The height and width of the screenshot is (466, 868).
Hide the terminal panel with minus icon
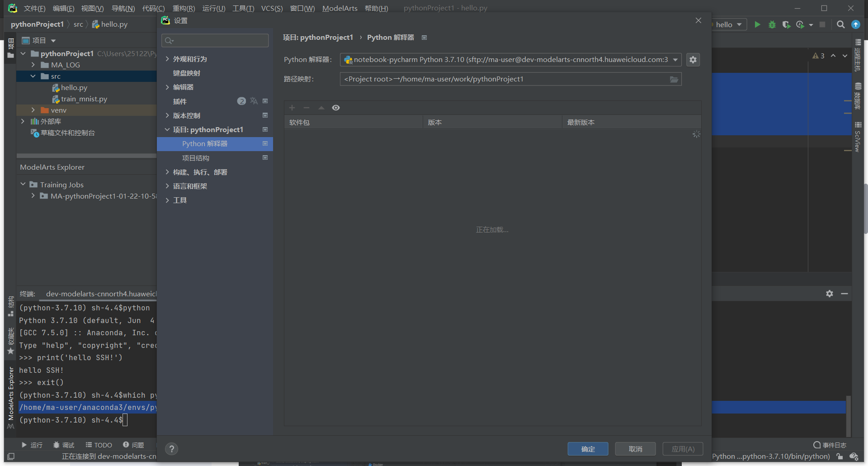pos(844,294)
